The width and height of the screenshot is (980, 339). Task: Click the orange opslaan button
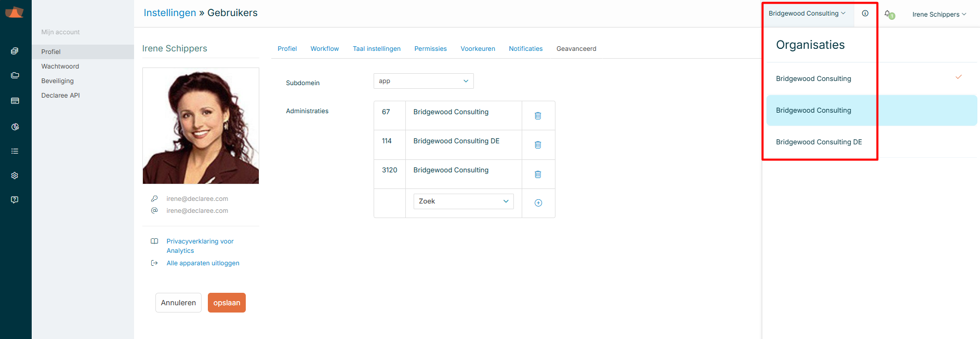pos(227,303)
